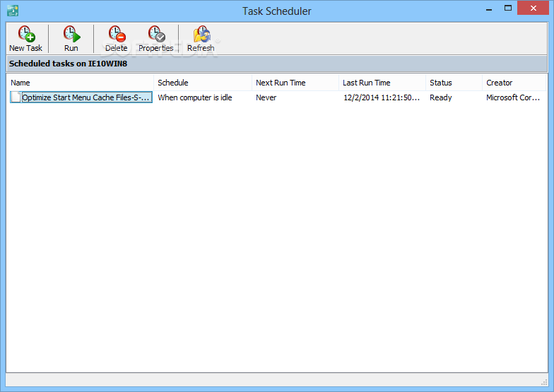The image size is (554, 392).
Task: Open the Task Scheduler title bar app icon
Action: click(13, 11)
